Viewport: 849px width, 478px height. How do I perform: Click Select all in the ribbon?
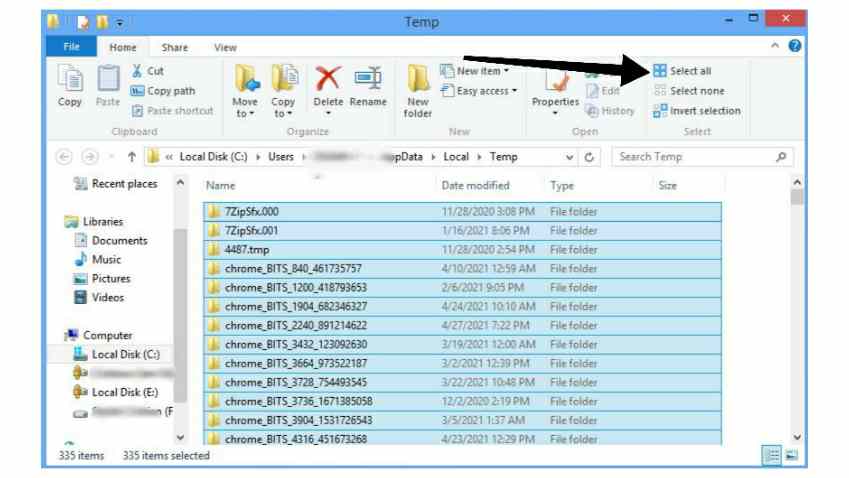pos(682,71)
